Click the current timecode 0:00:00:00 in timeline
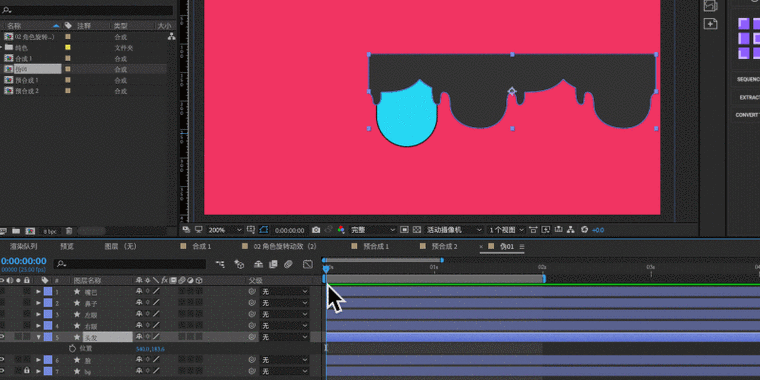Image resolution: width=760 pixels, height=380 pixels. click(x=23, y=261)
